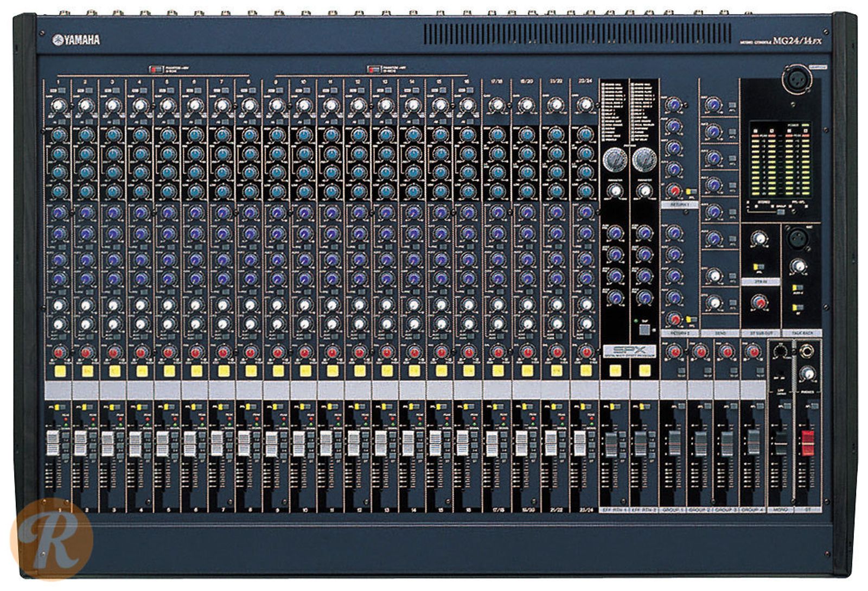Toggle the channel 1 pad switch above gain
868x591 pixels.
(61, 91)
